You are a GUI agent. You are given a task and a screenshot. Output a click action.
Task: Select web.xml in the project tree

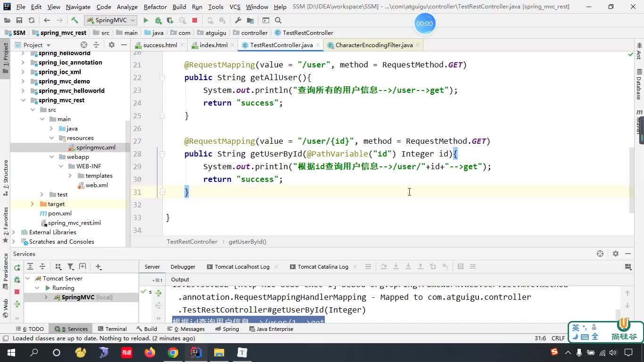click(x=97, y=185)
